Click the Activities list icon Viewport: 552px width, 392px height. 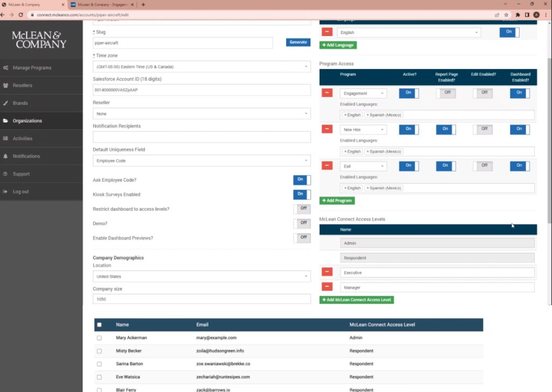(x=5, y=139)
